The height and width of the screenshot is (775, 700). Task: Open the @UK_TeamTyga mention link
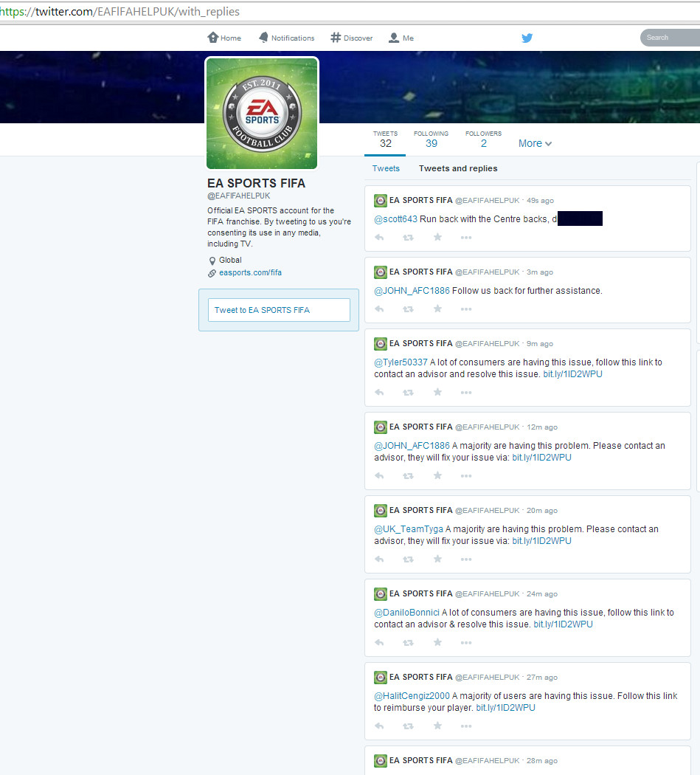pyautogui.click(x=409, y=529)
